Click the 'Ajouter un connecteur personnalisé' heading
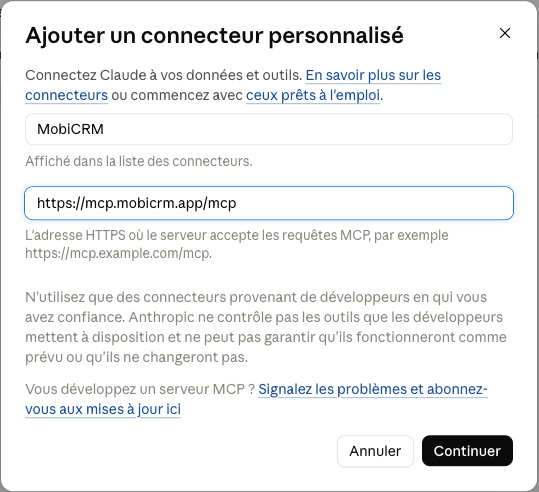 214,35
